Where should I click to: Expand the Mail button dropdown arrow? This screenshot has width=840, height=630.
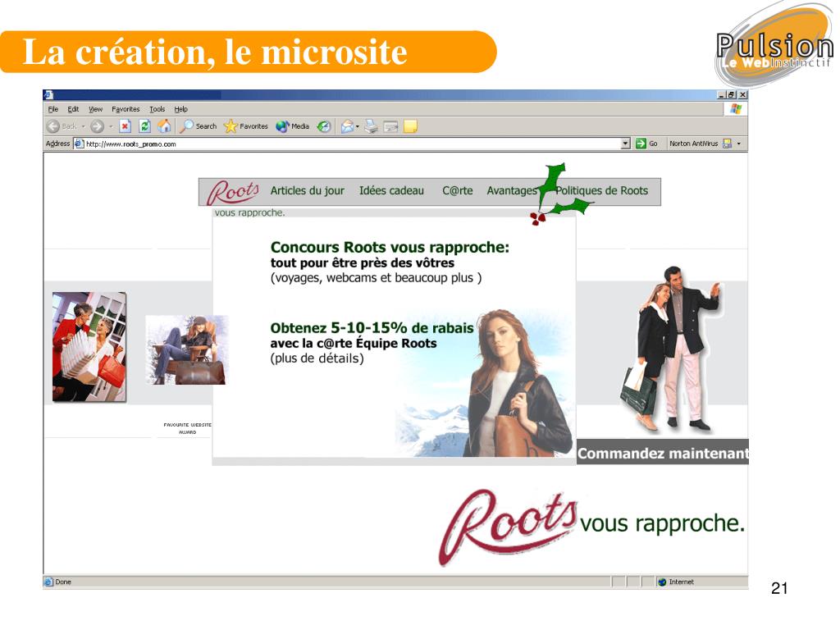358,126
